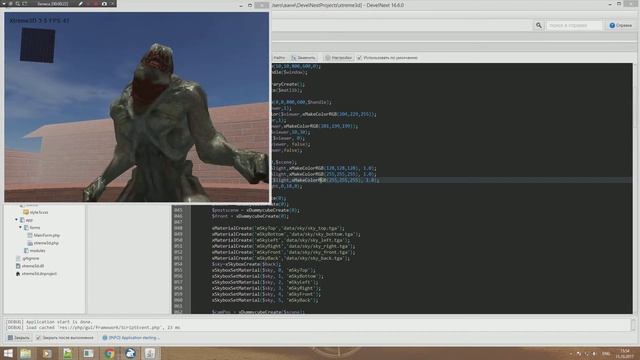The image size is (640, 360).
Task: Select style.fx.css in project tree
Action: click(x=39, y=212)
